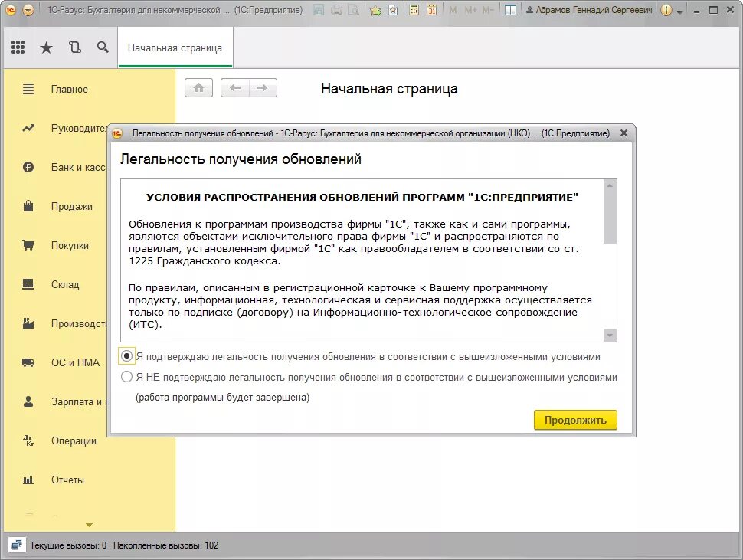
Task: Open ОС и НМА section
Action: (75, 363)
